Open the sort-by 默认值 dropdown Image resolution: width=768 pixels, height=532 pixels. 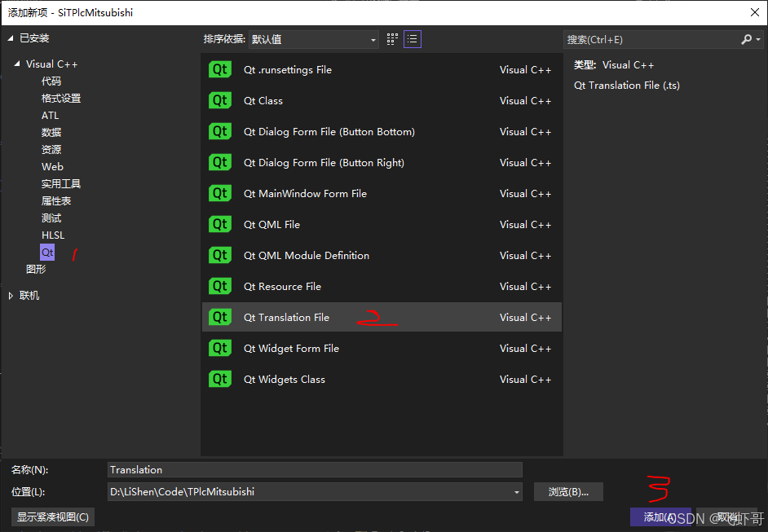(313, 39)
